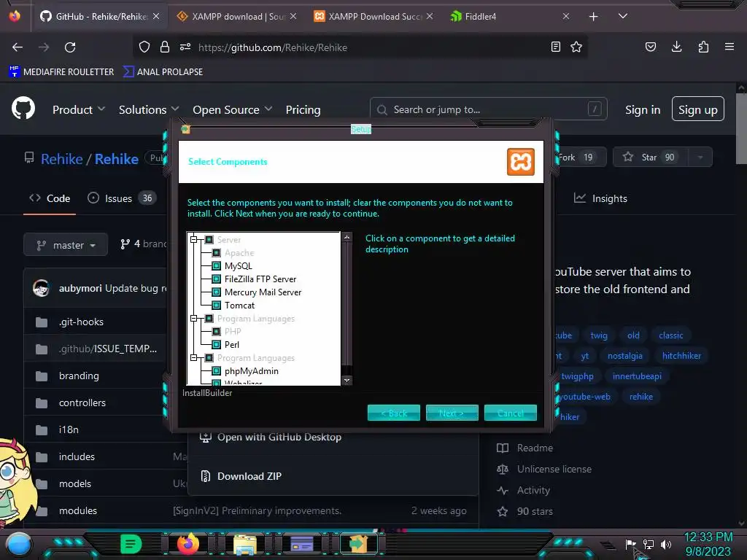Toggle reader view icon

coord(555,47)
